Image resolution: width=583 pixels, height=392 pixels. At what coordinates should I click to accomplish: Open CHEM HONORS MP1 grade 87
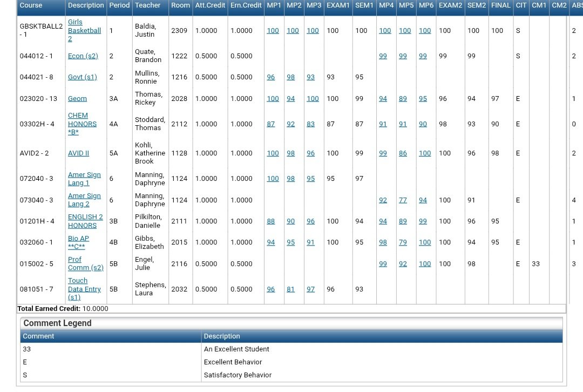[x=270, y=124]
